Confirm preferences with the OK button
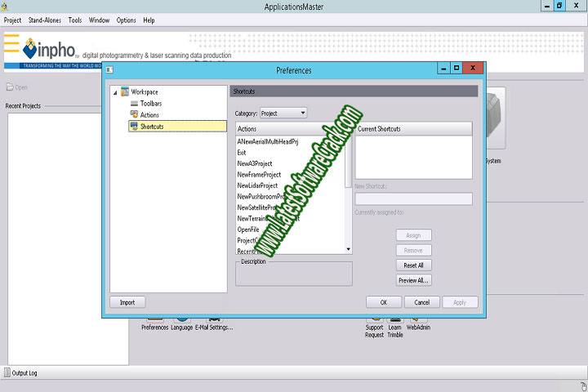Image resolution: width=588 pixels, height=392 pixels. (384, 302)
